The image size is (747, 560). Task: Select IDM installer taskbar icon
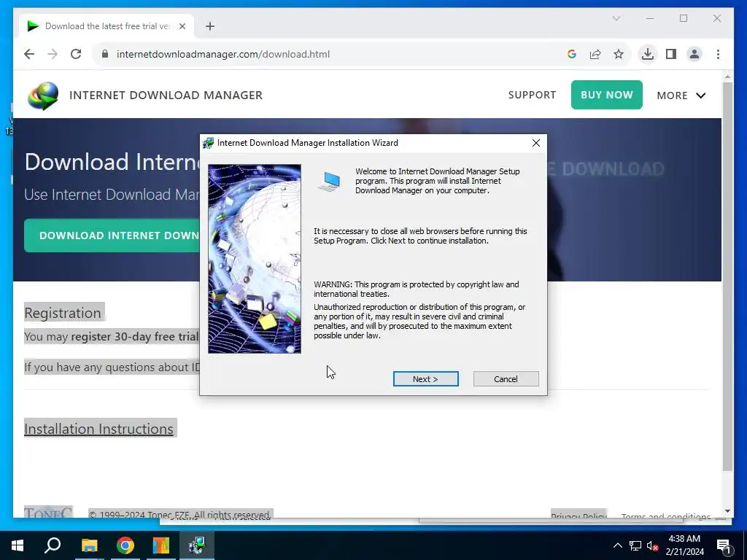(197, 545)
